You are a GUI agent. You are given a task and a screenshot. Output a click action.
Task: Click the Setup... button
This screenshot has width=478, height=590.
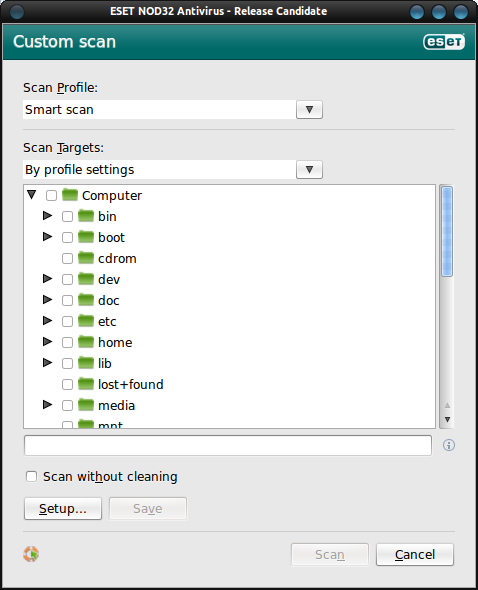63,509
